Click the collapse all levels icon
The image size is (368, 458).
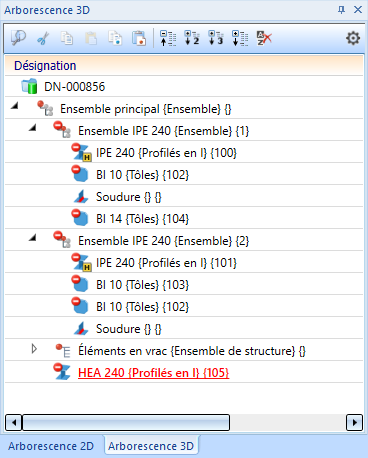click(x=168, y=38)
